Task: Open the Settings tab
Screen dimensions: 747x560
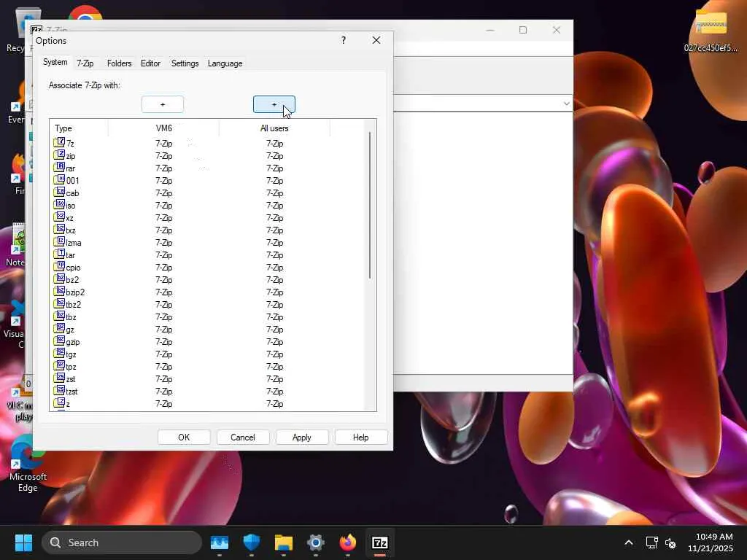Action: (x=185, y=63)
